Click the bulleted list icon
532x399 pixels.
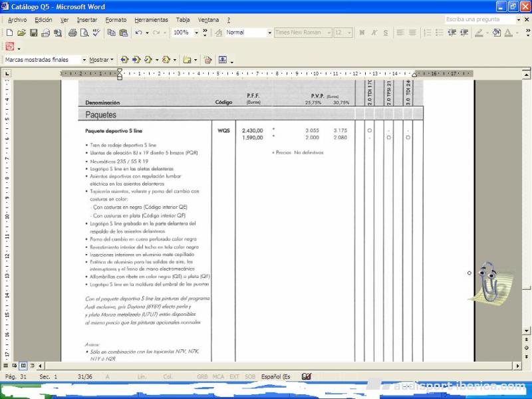click(440, 33)
